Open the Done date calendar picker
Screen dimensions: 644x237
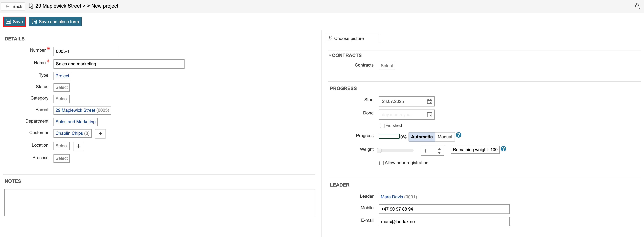[x=429, y=114]
